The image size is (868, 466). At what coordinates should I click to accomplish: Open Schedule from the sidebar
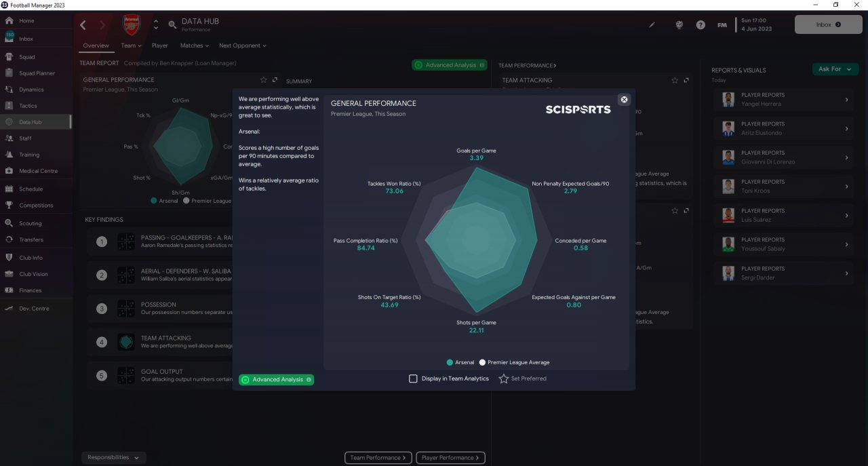(35, 189)
